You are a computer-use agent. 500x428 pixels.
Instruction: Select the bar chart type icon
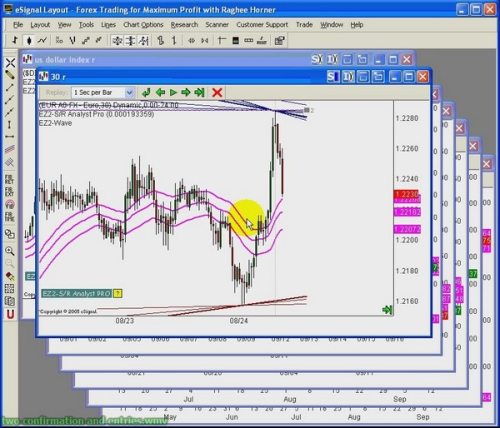coord(15,41)
